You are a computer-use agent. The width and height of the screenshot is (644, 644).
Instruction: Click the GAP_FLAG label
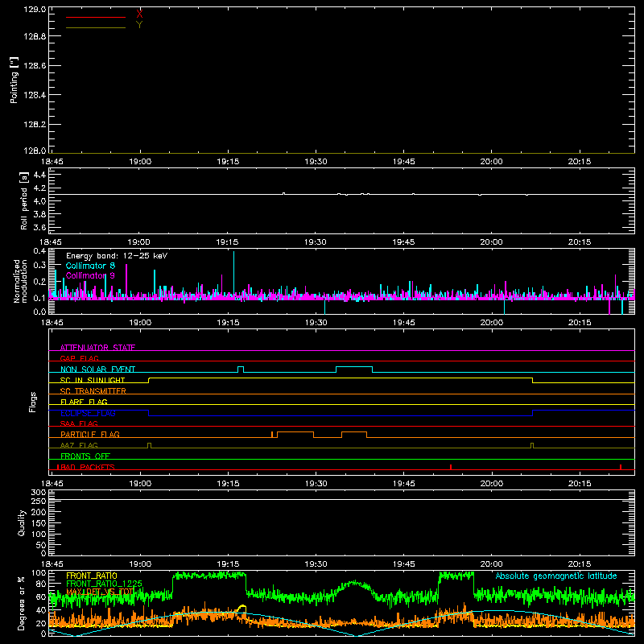[x=79, y=358]
